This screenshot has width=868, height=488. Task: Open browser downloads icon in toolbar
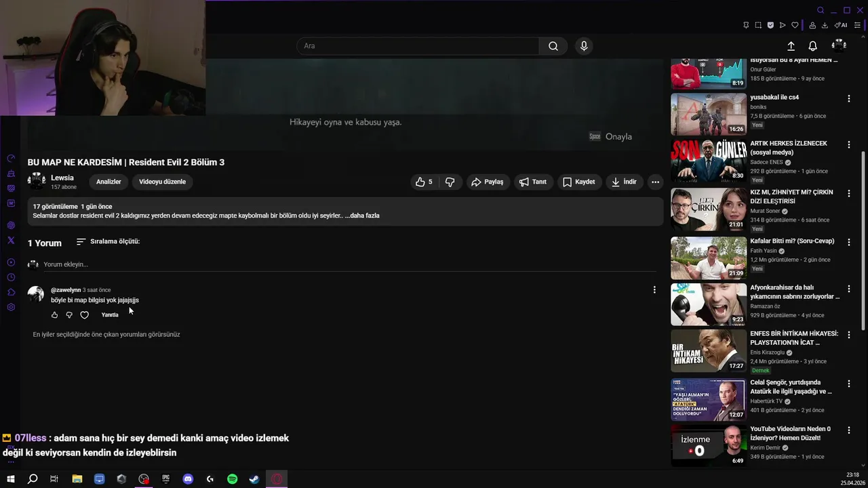coord(825,25)
